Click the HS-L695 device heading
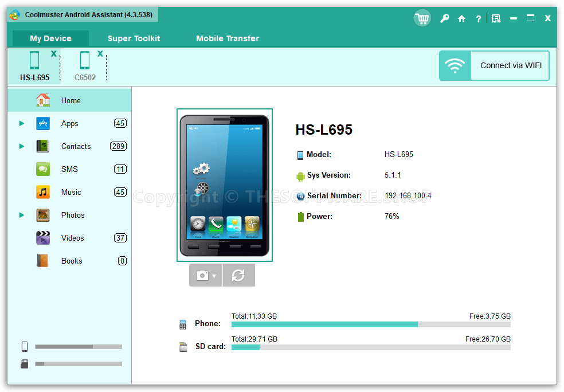The image size is (564, 392). pos(324,130)
